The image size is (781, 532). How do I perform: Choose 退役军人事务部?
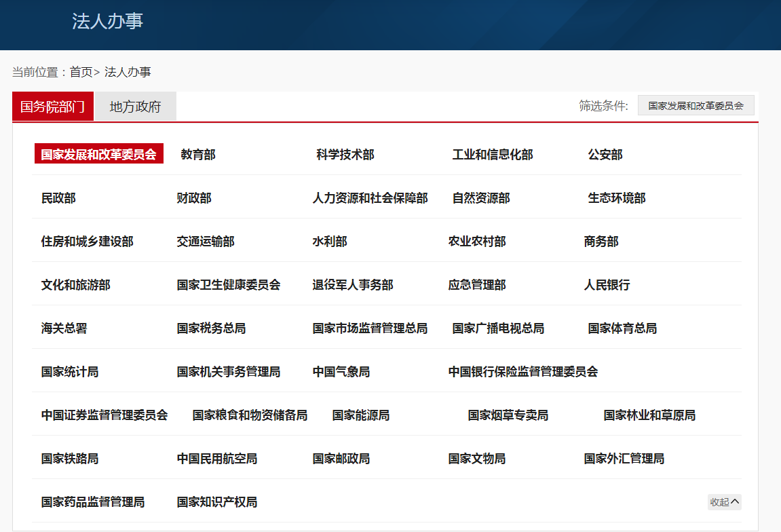(x=353, y=285)
